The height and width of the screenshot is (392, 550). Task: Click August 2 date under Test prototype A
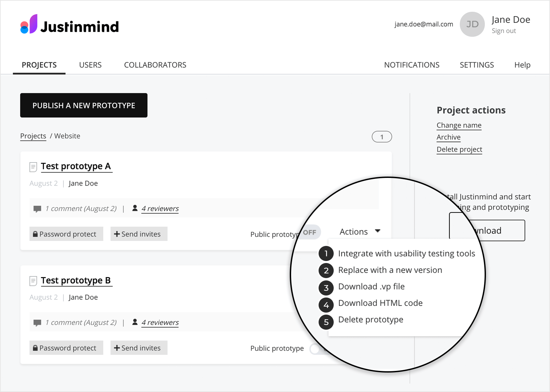44,183
